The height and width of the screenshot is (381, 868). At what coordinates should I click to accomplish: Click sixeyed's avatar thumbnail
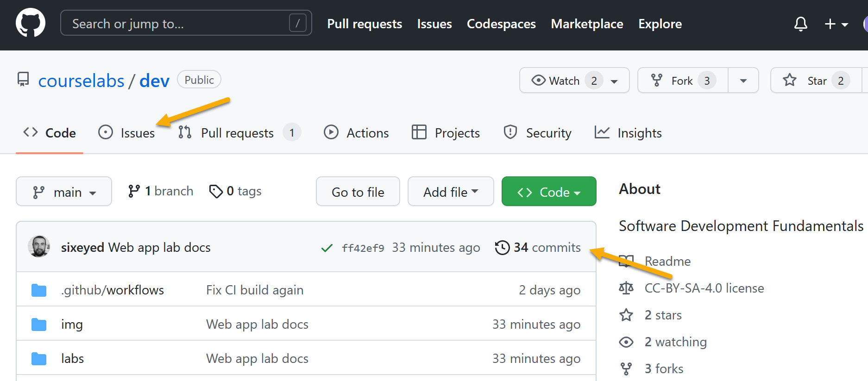(39, 246)
